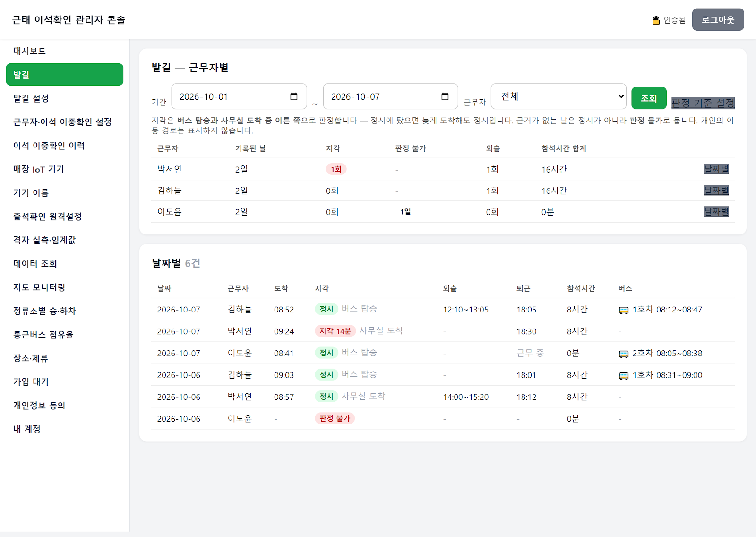Open 근무자·이석 이중확인 설정
Image resolution: width=756 pixels, height=537 pixels.
[65, 122]
